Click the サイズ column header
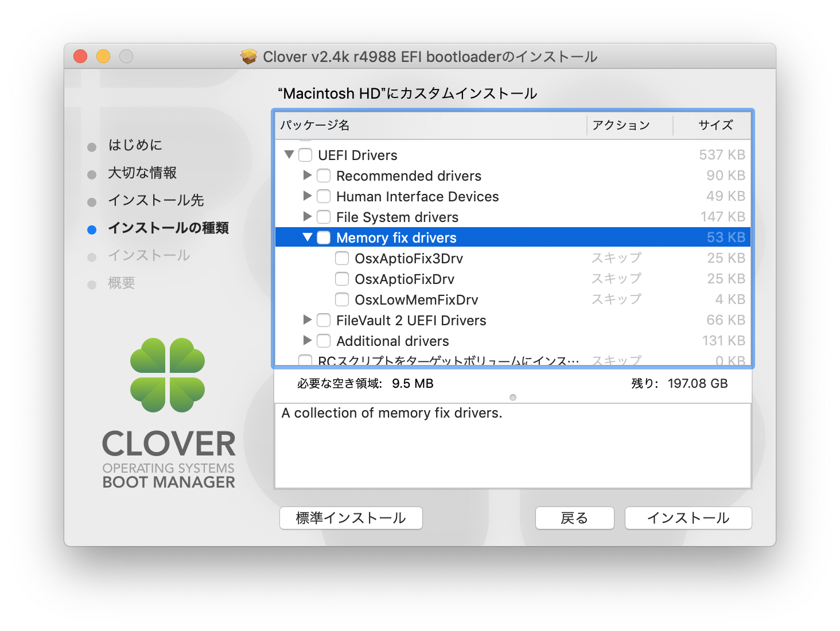 712,125
